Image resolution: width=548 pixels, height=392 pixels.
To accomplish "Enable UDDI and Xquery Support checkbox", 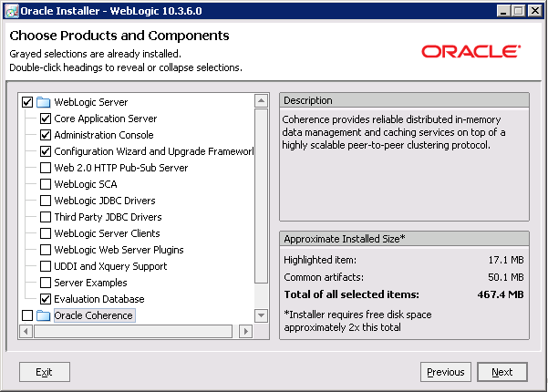I will [46, 266].
